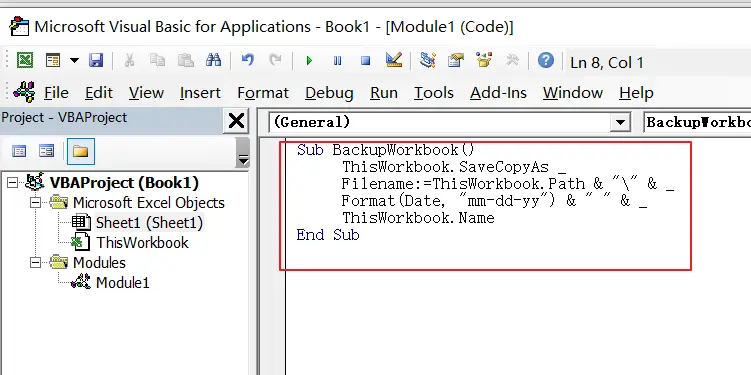The image size is (751, 375).
Task: Open the Debug menu
Action: (329, 92)
